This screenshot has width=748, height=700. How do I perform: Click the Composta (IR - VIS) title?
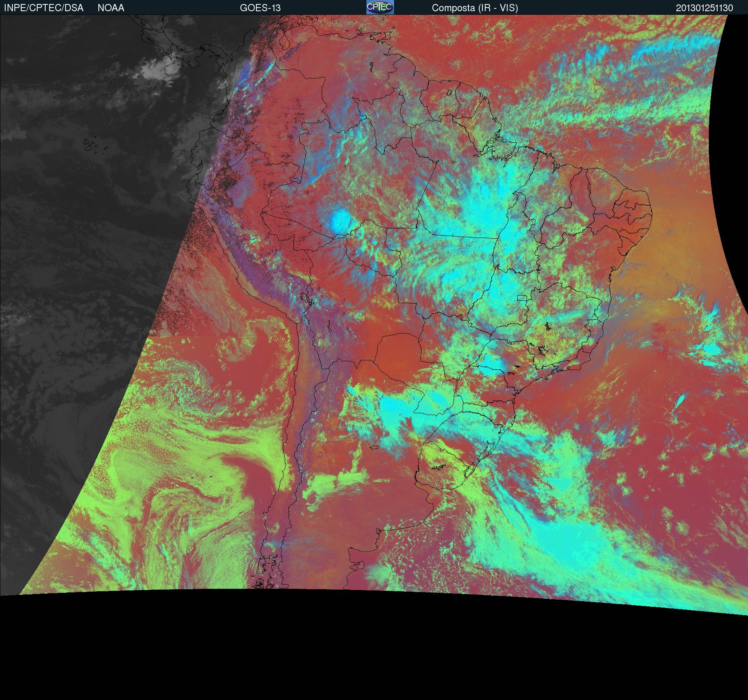point(475,8)
